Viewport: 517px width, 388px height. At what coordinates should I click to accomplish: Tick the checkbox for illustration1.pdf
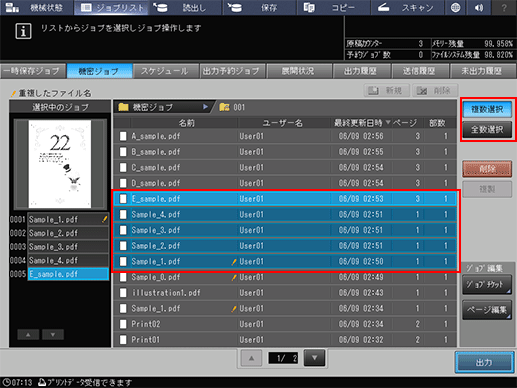click(123, 293)
